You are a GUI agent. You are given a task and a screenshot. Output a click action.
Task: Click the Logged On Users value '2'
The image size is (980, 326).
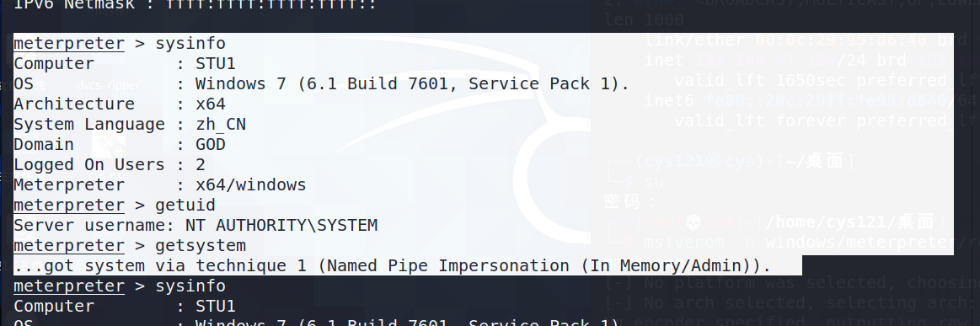[x=201, y=165]
